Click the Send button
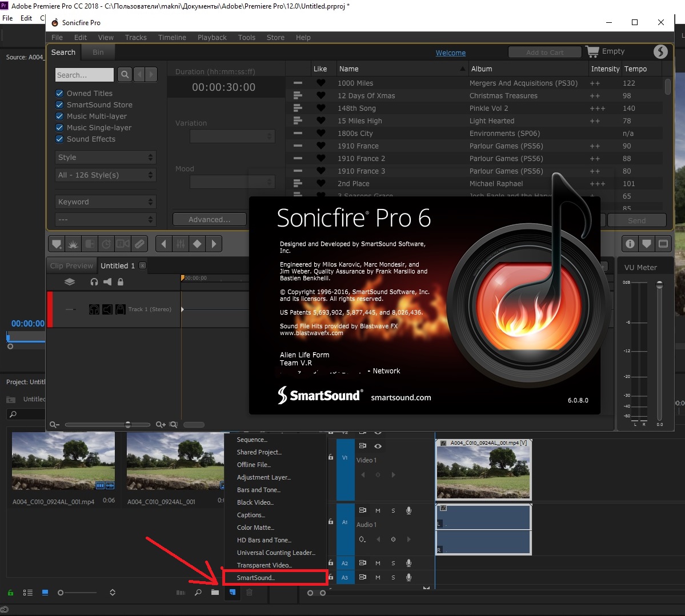Screen dimensions: 685x616 pyautogui.click(x=636, y=220)
